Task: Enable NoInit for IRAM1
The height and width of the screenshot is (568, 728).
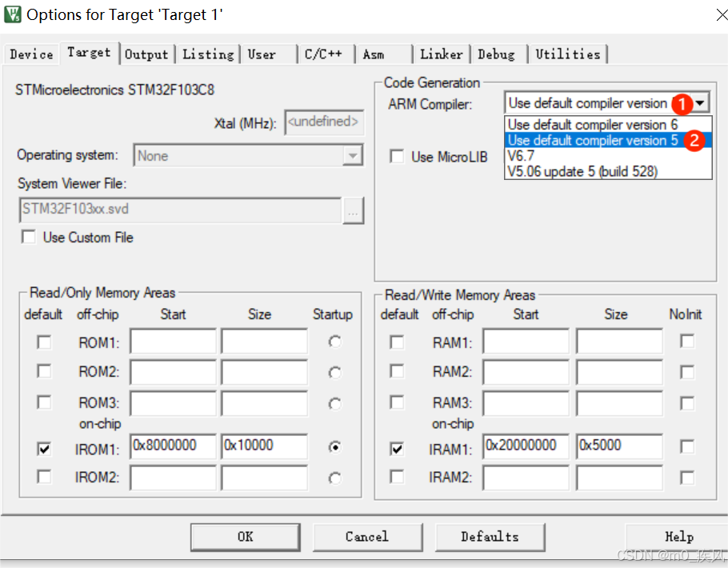Action: click(687, 446)
